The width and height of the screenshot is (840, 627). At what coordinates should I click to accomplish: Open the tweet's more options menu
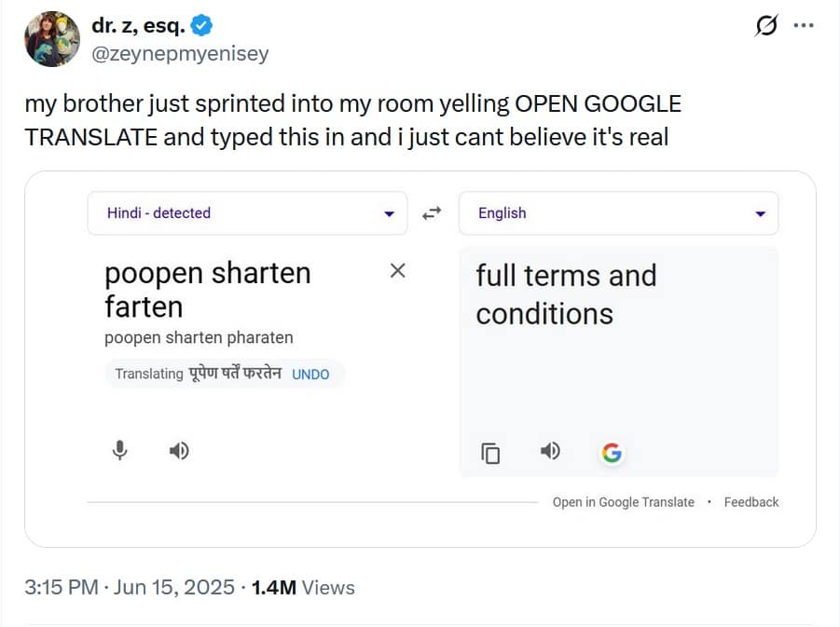[804, 26]
